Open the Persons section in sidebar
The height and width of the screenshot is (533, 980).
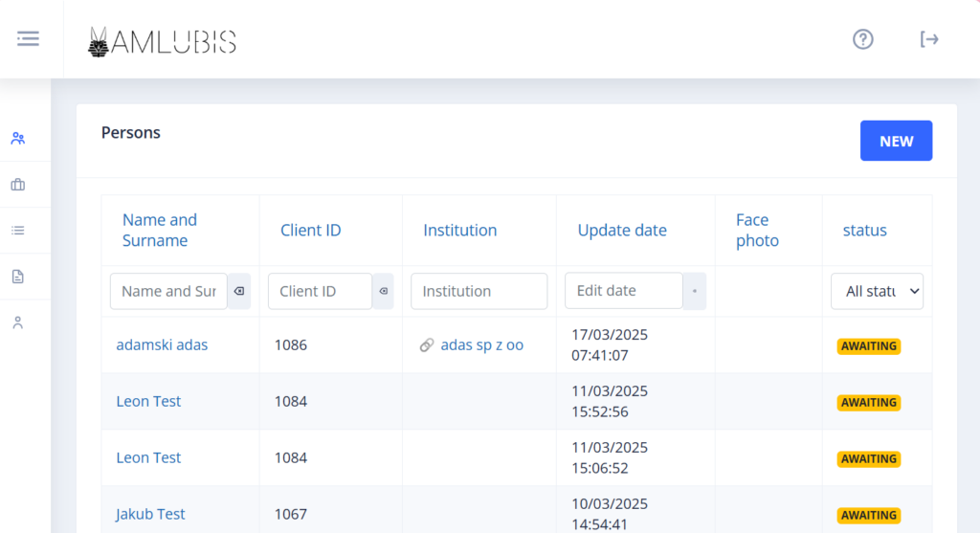pos(18,138)
